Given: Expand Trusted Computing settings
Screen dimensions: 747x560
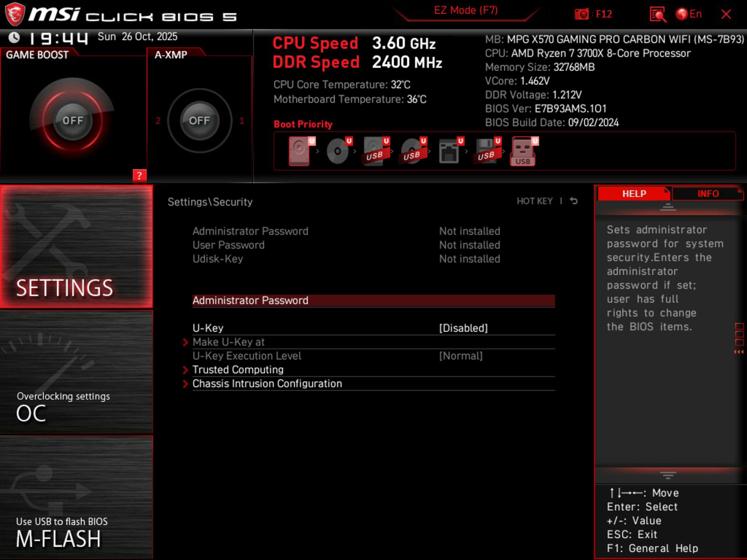Looking at the screenshot, I should click(238, 369).
